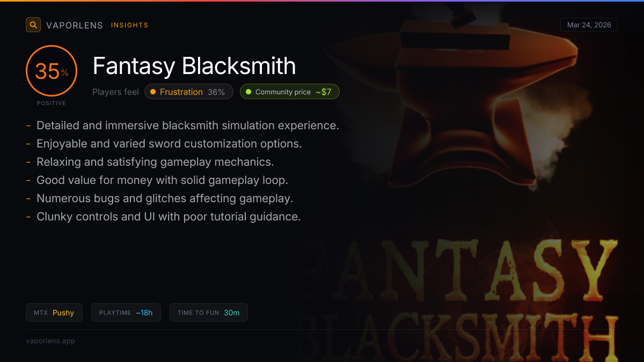Open the vaporlens.app footer link
The width and height of the screenshot is (644, 362).
point(50,341)
